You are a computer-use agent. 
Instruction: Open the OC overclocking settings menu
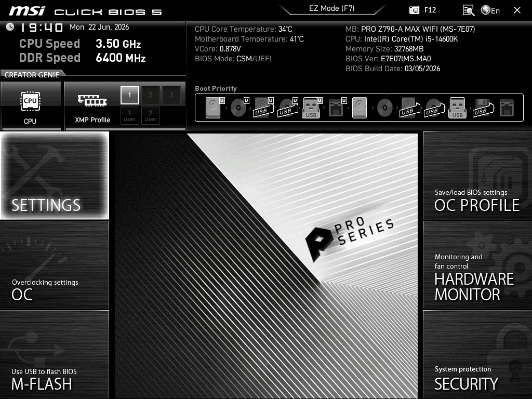click(x=55, y=265)
